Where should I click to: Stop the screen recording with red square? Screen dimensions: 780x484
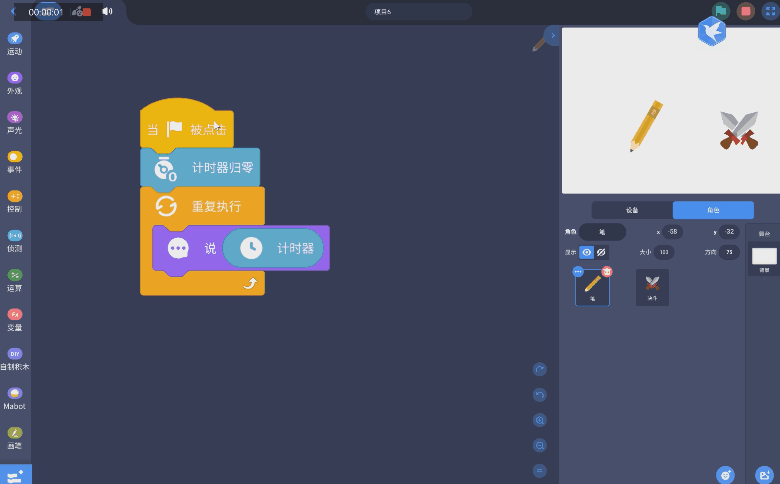[87, 11]
